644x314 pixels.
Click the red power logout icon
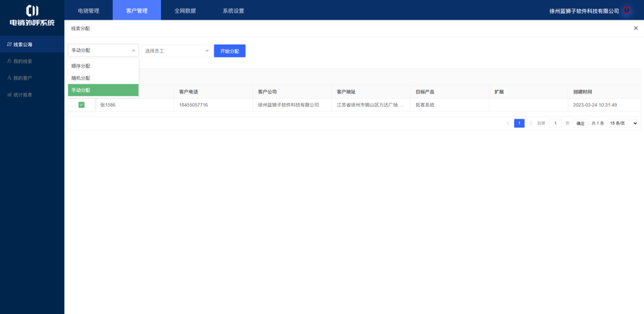tap(627, 11)
